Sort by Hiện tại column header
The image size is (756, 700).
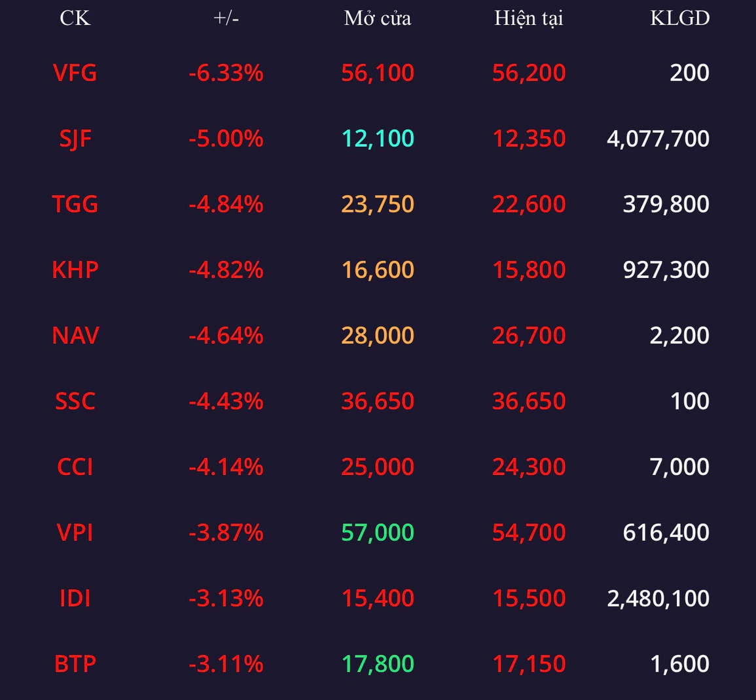tap(528, 18)
